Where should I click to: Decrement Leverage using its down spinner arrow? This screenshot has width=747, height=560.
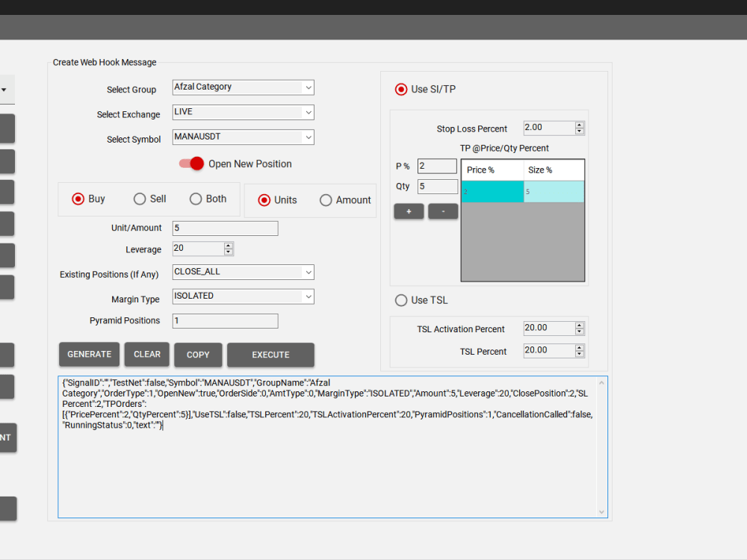coord(229,251)
